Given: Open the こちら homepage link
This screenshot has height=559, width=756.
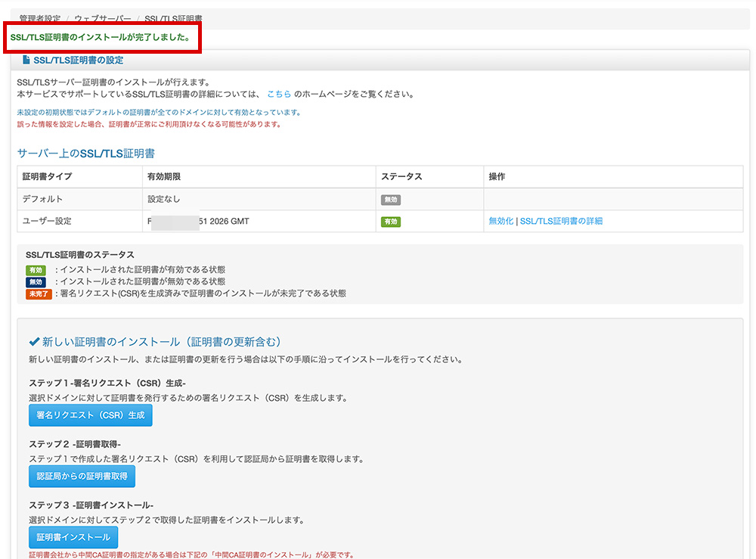Looking at the screenshot, I should point(279,94).
